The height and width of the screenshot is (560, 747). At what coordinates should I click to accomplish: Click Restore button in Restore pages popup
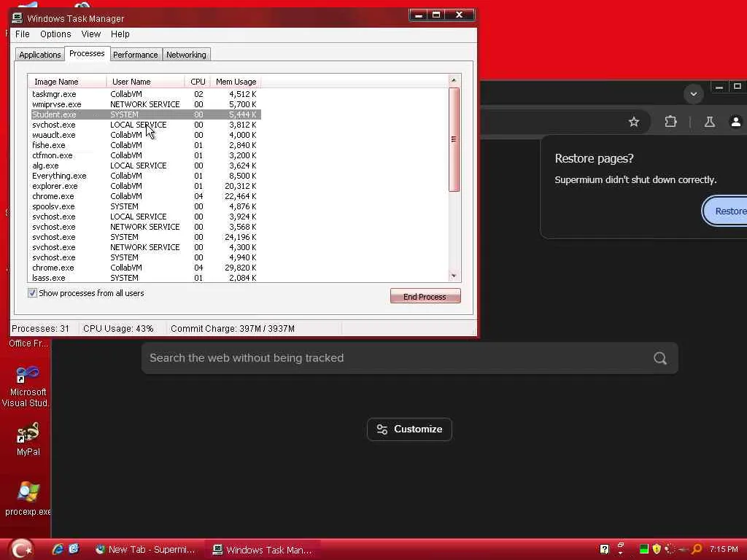[725, 211]
